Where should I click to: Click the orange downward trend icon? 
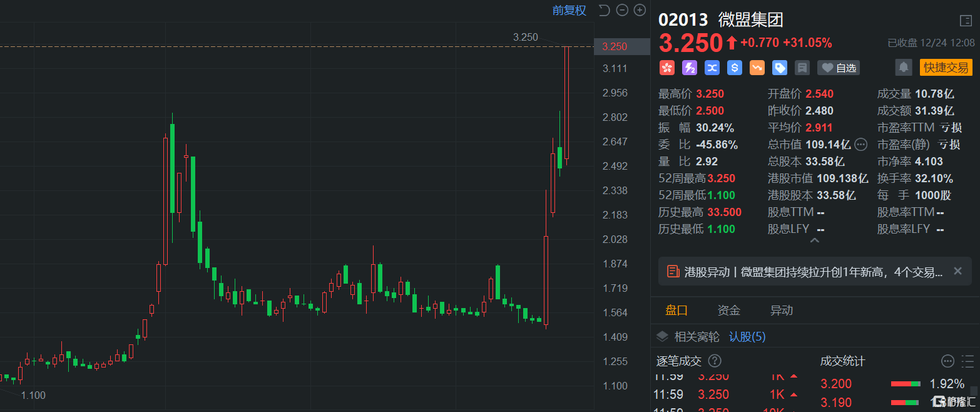(757, 68)
